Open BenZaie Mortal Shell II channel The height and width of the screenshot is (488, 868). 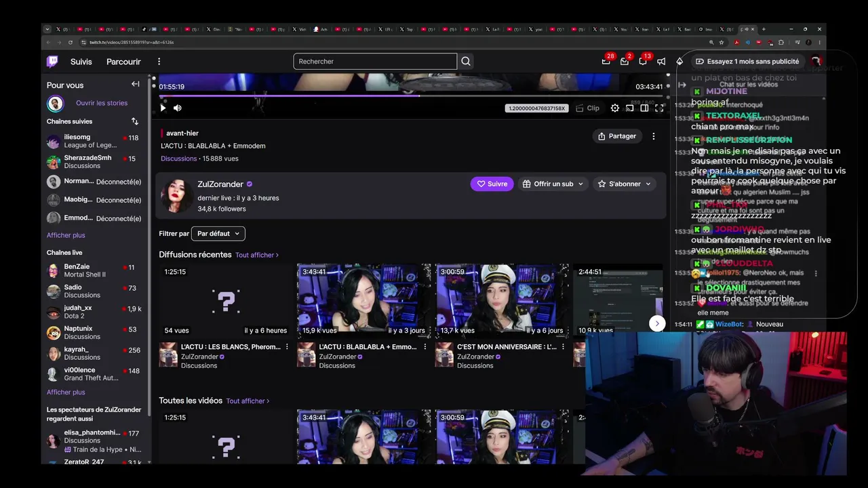pos(94,270)
